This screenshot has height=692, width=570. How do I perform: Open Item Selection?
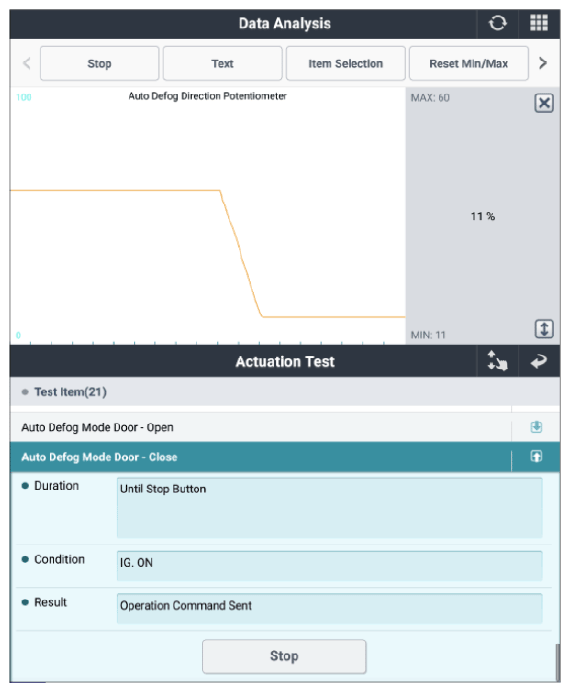pyautogui.click(x=345, y=64)
